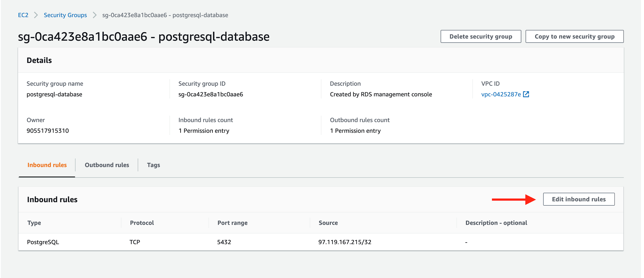Click the Type column header

coord(34,223)
